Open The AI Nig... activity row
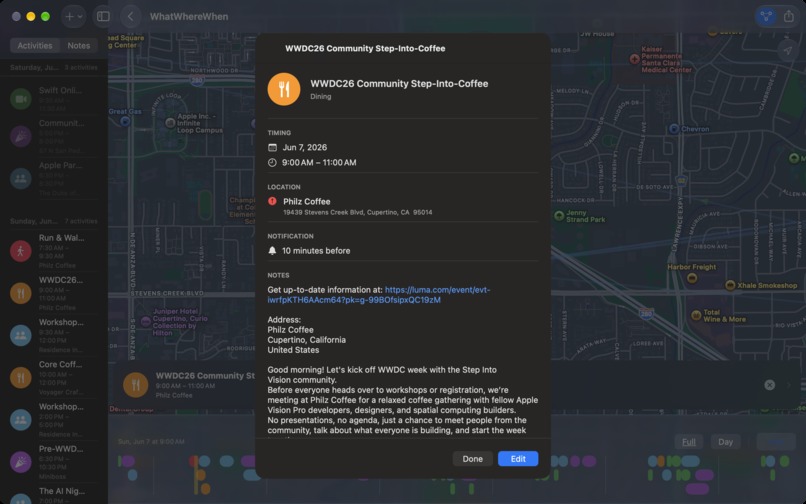Screen dimensions: 806x504 pyautogui.click(x=54, y=495)
